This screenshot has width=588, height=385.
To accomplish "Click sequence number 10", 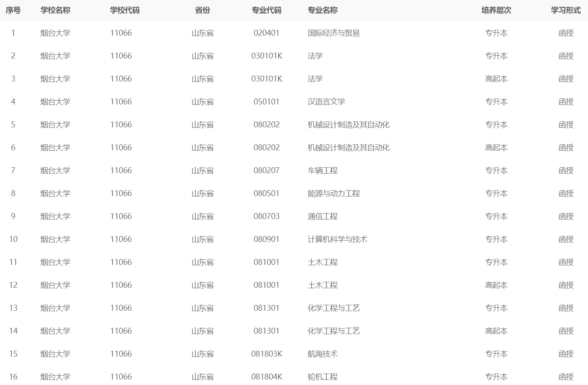I will 14,239.
